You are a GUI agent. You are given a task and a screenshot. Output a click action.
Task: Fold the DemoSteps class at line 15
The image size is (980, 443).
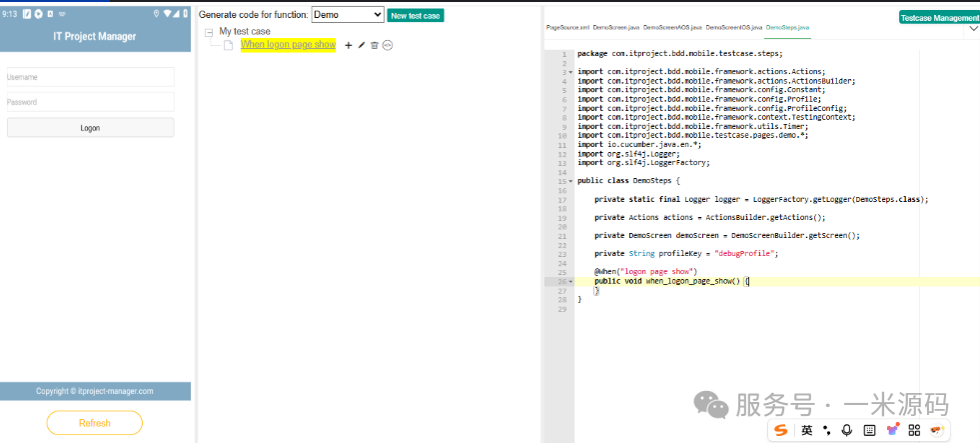pyautogui.click(x=570, y=181)
